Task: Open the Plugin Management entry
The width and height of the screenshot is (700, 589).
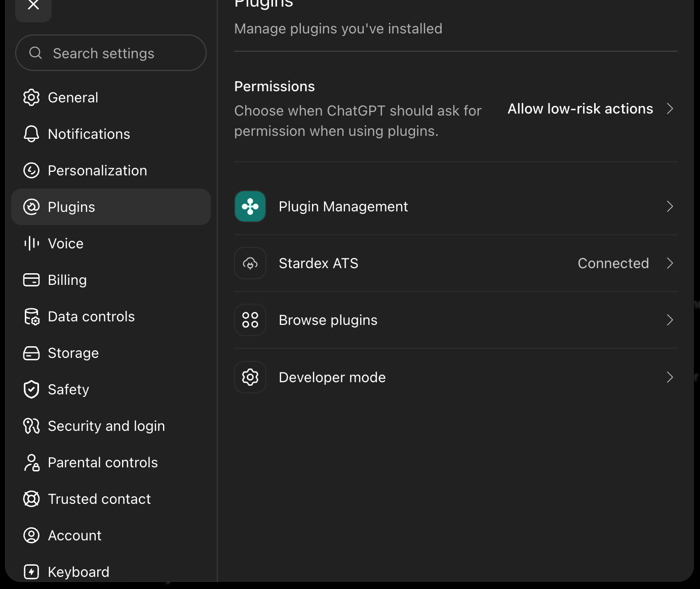Action: [x=456, y=206]
